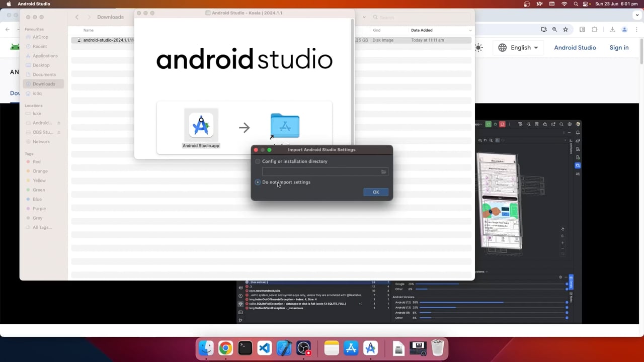Click the Applications folder shortcut in the installer
This screenshot has width=644, height=362.
tap(285, 126)
